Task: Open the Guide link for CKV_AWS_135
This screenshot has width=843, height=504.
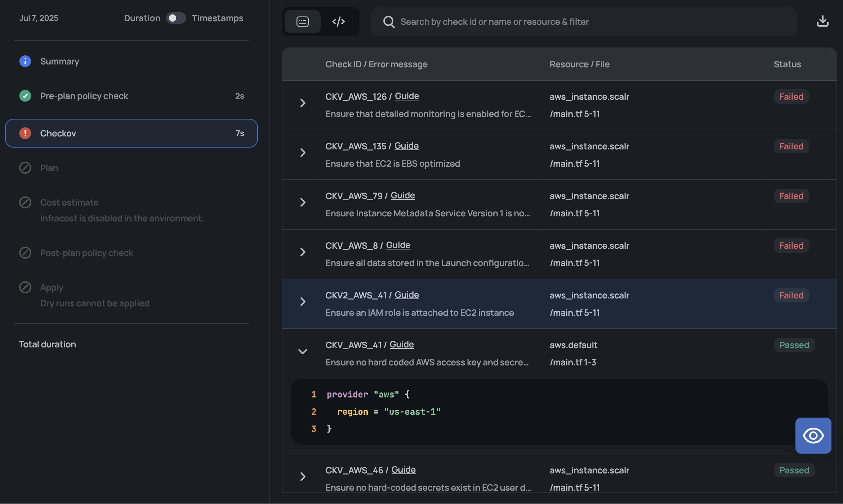Action: (406, 146)
